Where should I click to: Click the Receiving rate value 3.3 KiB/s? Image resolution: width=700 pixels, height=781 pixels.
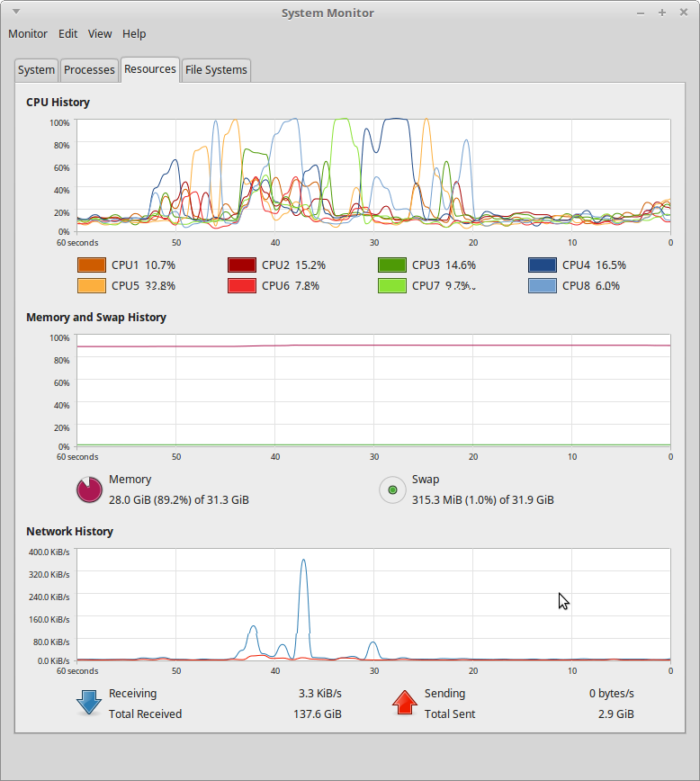pyautogui.click(x=320, y=694)
